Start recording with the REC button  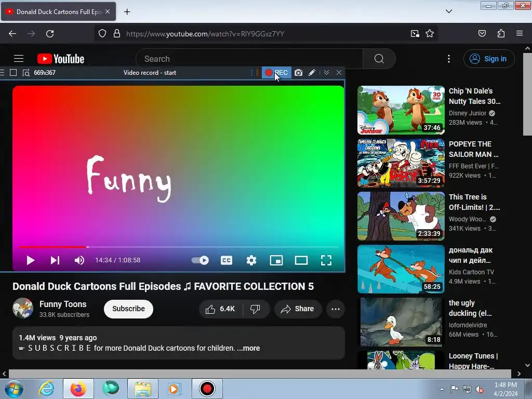click(x=276, y=73)
